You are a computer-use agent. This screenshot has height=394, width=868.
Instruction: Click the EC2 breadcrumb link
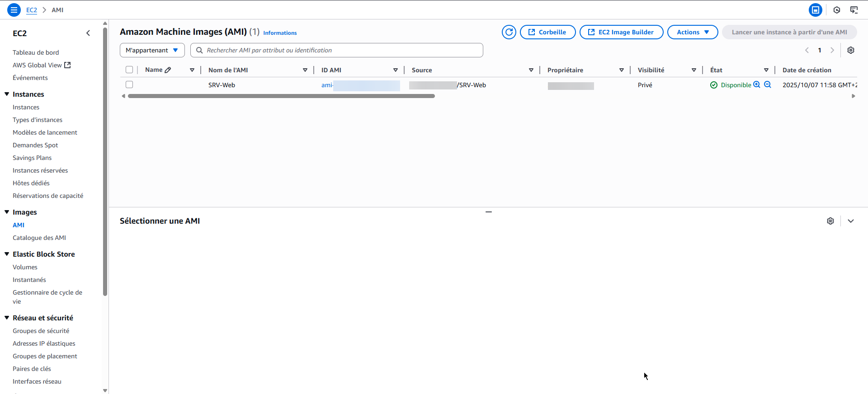tap(32, 10)
